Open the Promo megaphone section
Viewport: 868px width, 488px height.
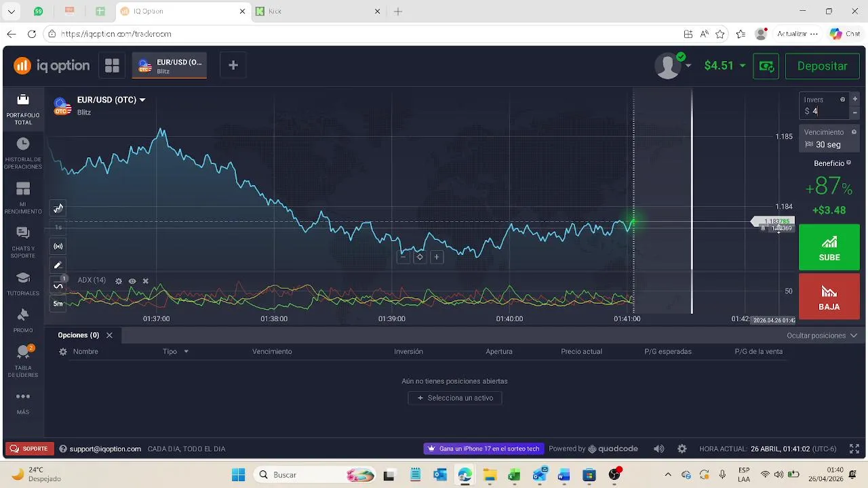point(23,321)
